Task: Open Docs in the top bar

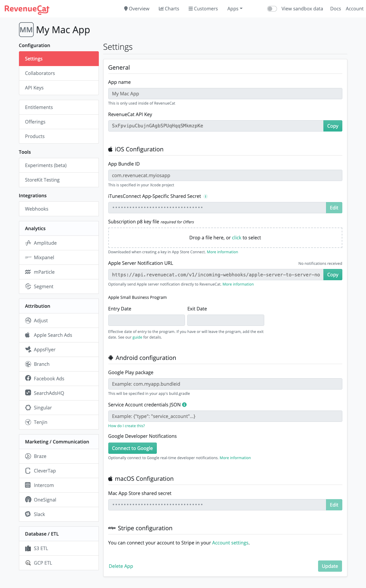Action: click(x=336, y=9)
